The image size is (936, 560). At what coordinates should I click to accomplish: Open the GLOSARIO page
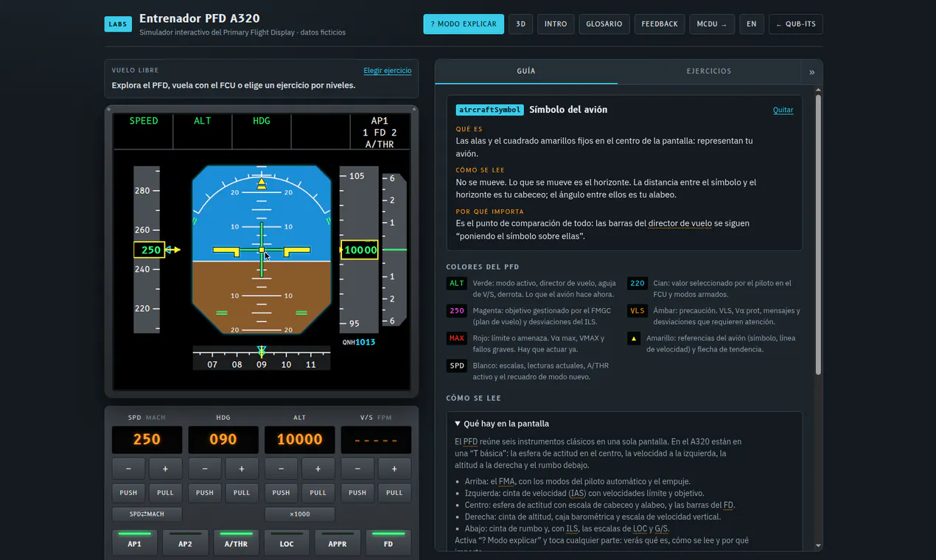(x=604, y=24)
